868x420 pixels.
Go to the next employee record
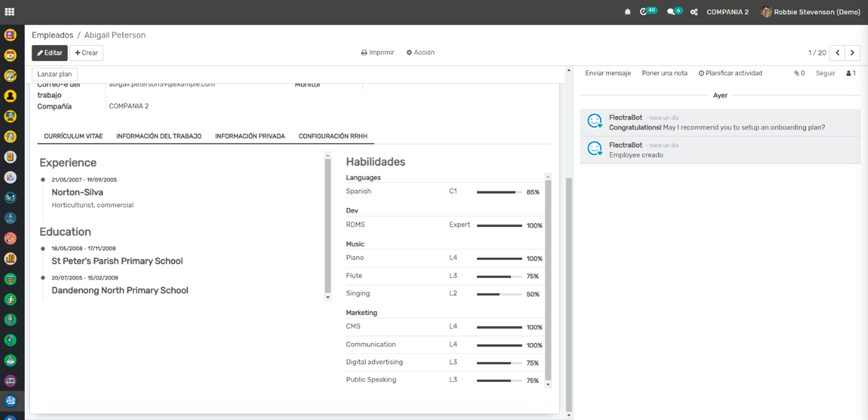(853, 53)
